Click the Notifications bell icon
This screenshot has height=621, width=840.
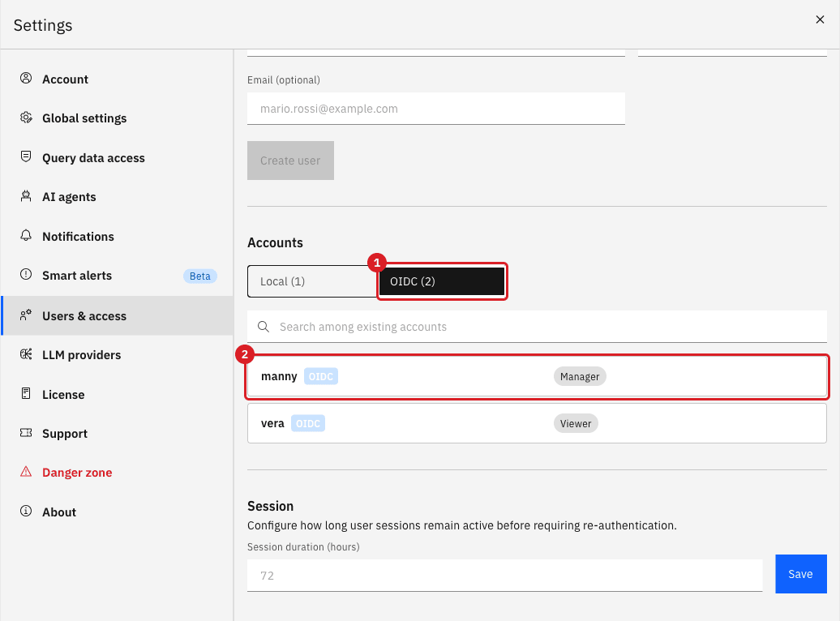(x=26, y=235)
